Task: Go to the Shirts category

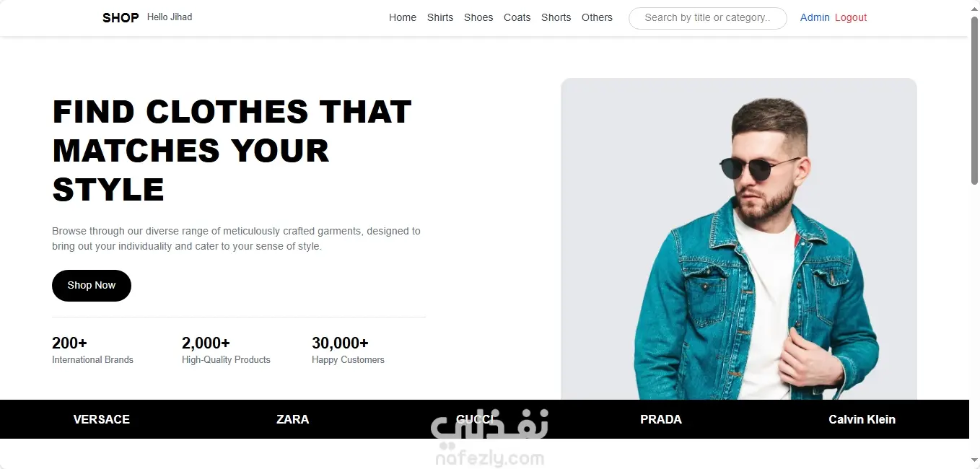Action: point(440,17)
